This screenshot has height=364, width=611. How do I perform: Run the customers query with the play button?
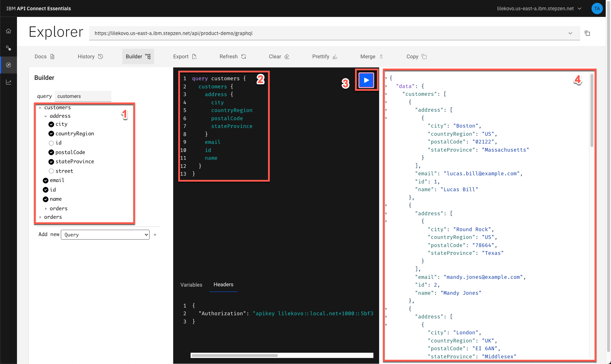point(366,80)
